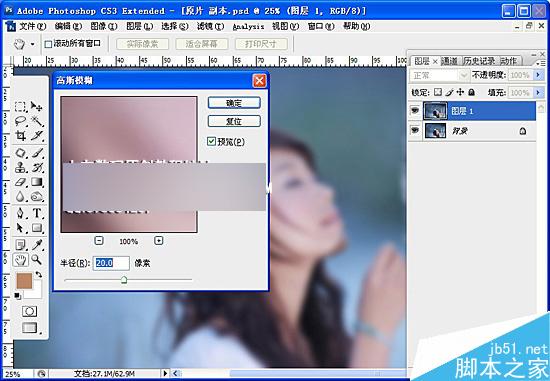Click the 打印尺寸 button
The height and width of the screenshot is (381, 550).
[x=261, y=44]
